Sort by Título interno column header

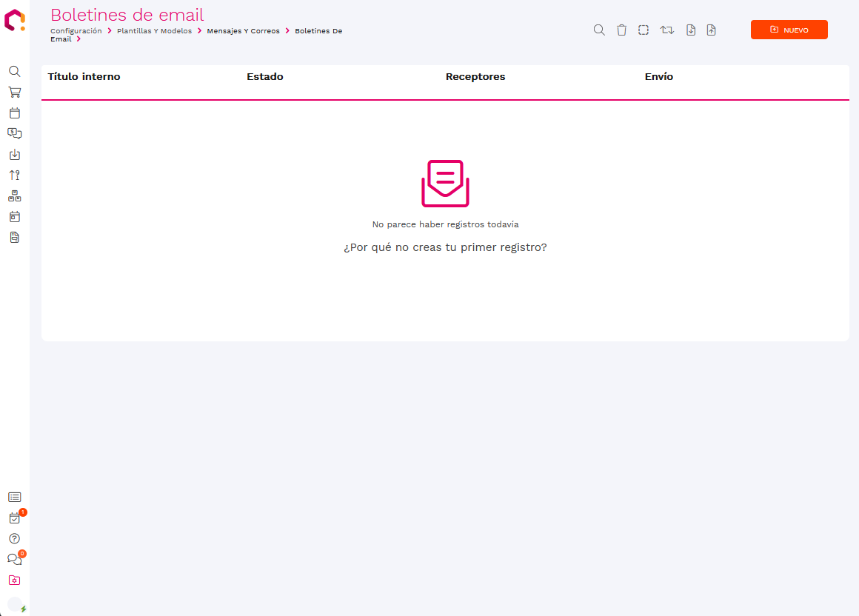tap(84, 77)
